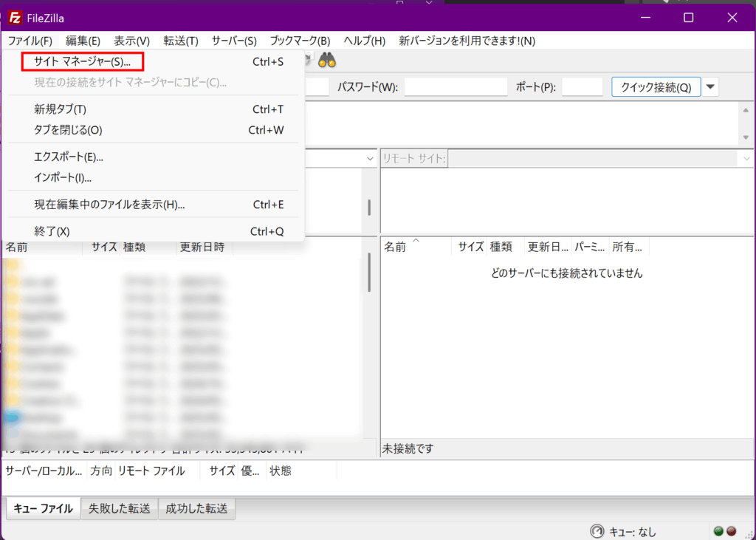Click queue header 状態
The width and height of the screenshot is (756, 540).
(301, 471)
